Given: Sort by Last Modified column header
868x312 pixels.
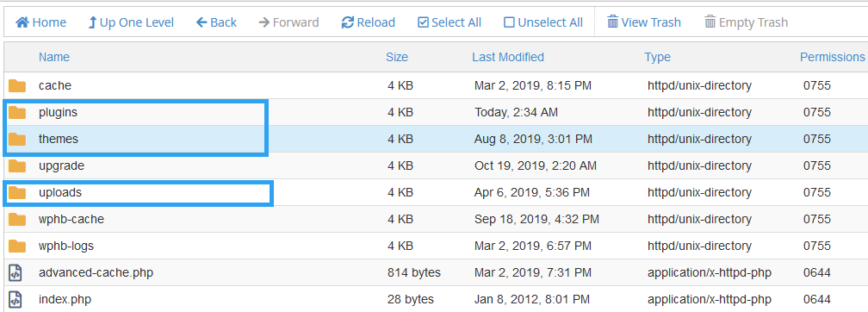Looking at the screenshot, I should click(508, 57).
